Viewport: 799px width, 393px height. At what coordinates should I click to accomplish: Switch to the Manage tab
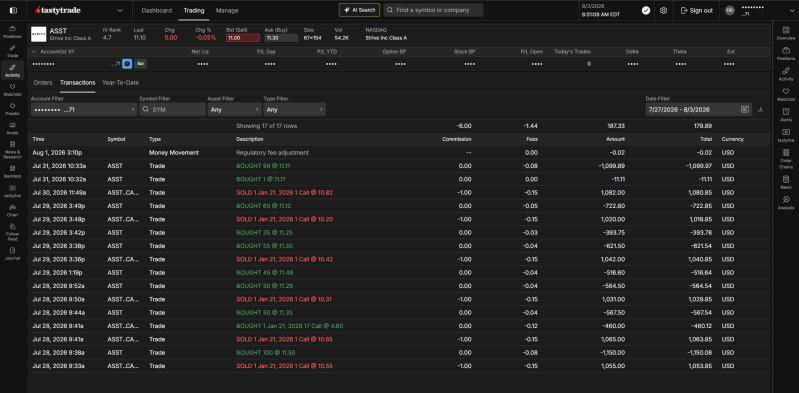point(227,10)
